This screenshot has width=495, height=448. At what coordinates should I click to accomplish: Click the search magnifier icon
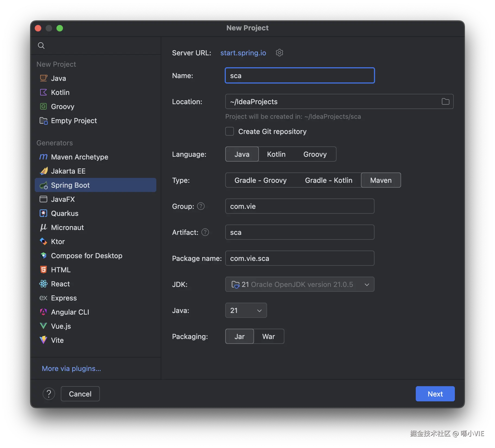coord(41,46)
